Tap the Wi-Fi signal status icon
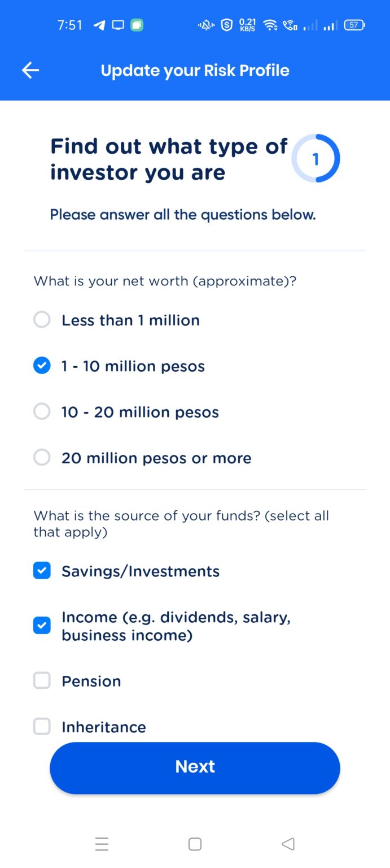Viewport: 390px width, 868px height. pos(270,25)
